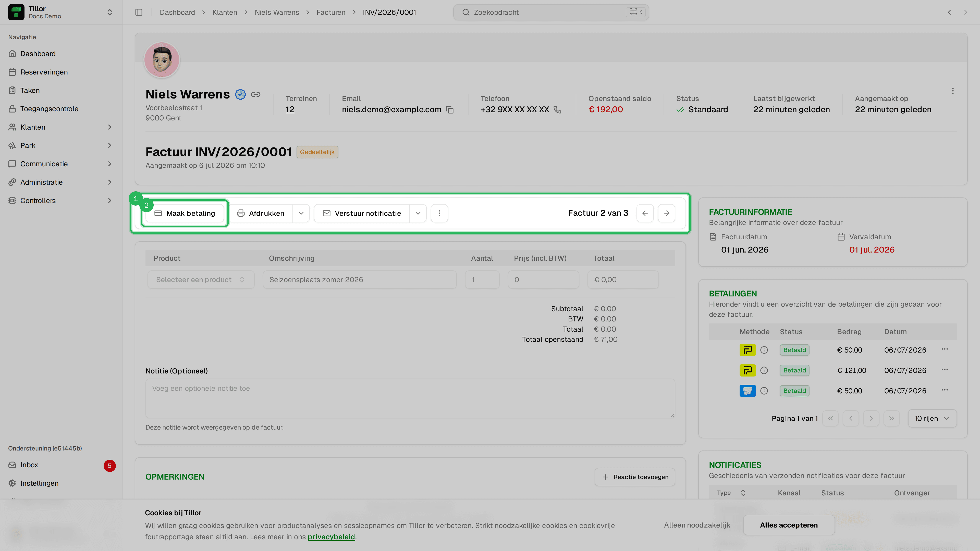Open the Selecteer een product dropdown

click(x=201, y=280)
